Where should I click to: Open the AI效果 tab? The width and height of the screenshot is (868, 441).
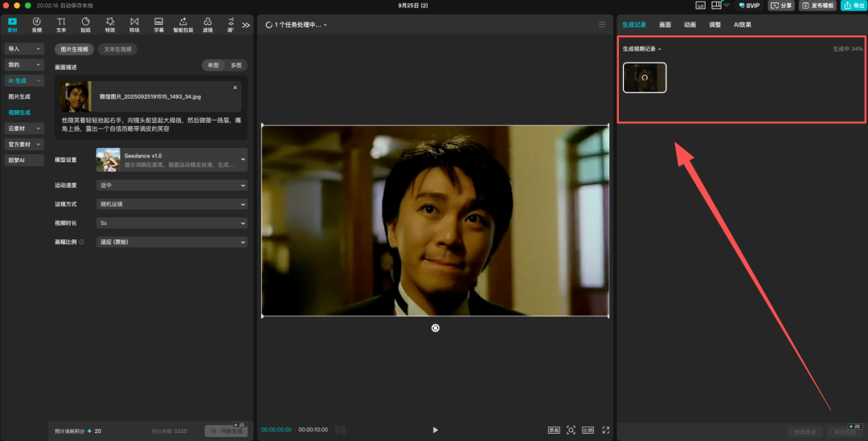coord(743,25)
